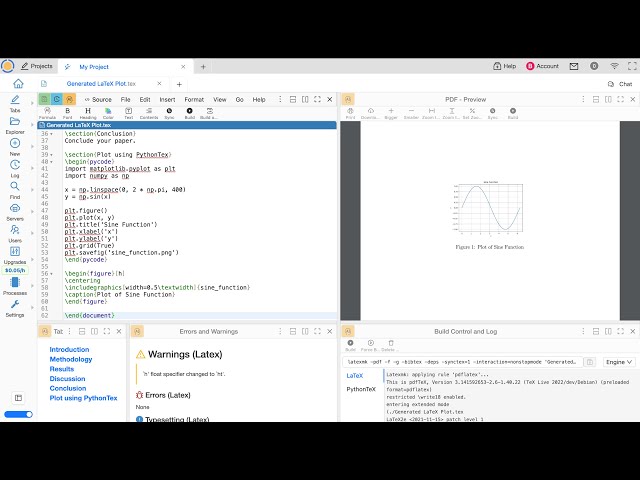Collapse figure fold arrow at line 56

pos(51,273)
